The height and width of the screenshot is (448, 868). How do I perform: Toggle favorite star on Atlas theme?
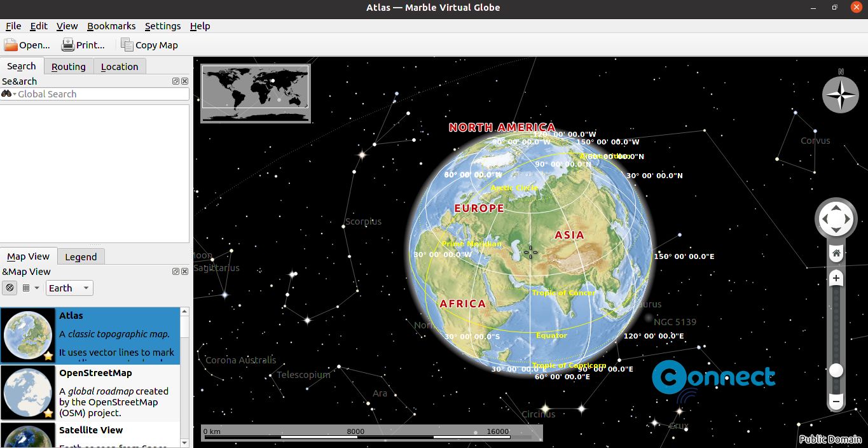point(48,356)
